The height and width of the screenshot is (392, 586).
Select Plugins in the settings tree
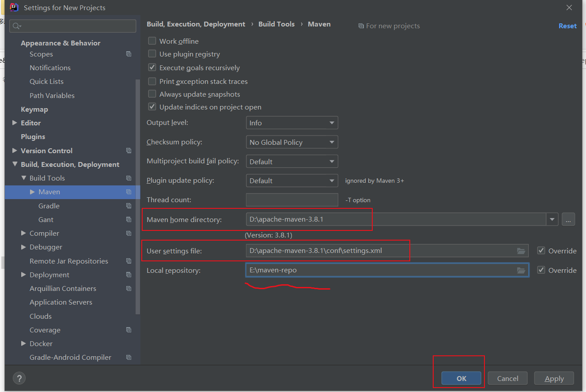[33, 136]
